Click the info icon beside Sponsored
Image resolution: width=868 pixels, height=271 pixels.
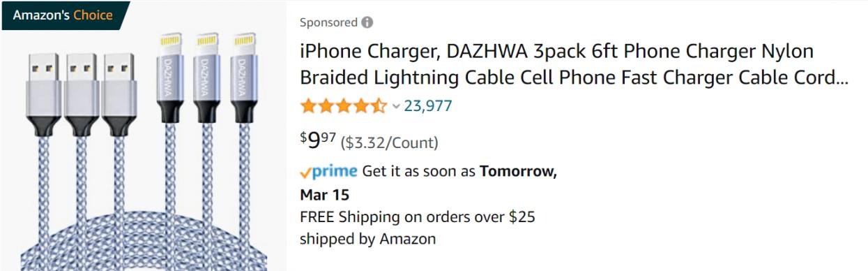[367, 22]
